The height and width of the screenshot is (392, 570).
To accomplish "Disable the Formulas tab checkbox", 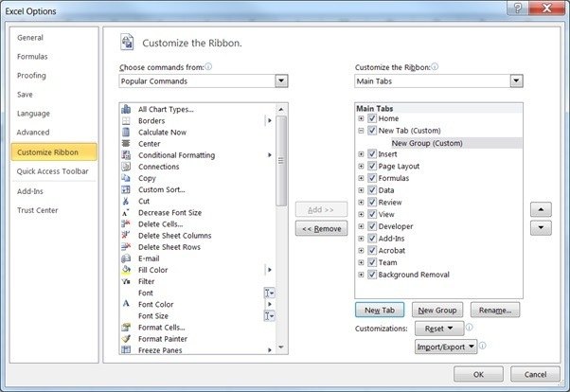I will pyautogui.click(x=372, y=178).
